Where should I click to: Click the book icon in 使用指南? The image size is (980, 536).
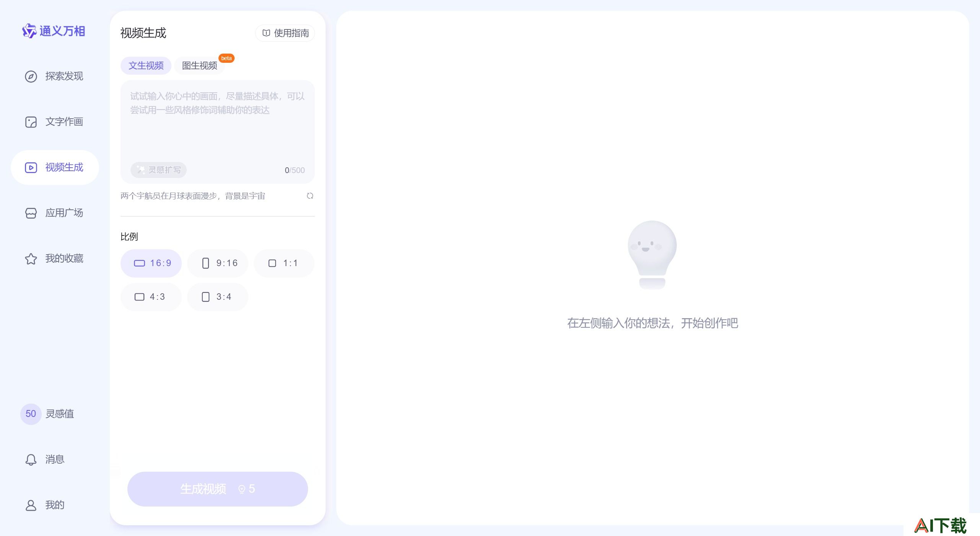click(x=266, y=33)
